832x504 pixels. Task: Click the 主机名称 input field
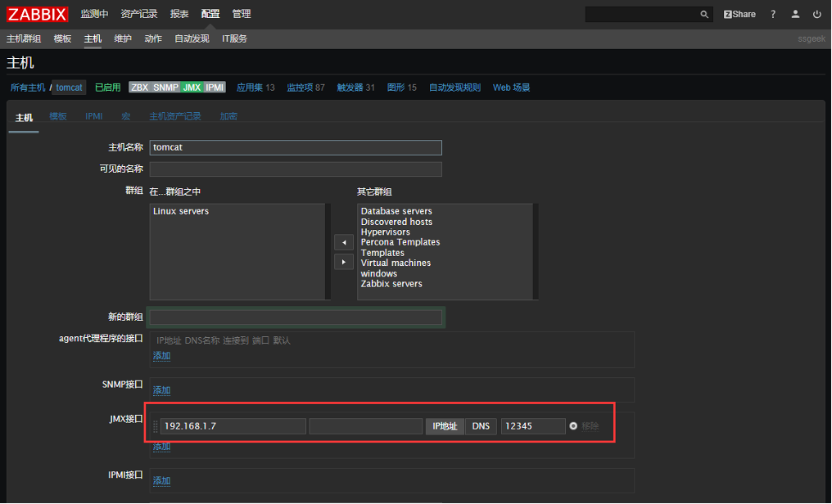tap(296, 147)
